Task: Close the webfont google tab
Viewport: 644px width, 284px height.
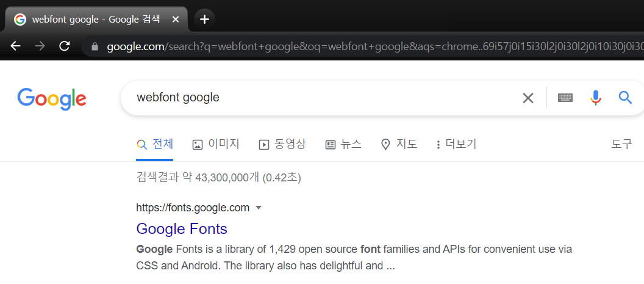Action: click(176, 20)
